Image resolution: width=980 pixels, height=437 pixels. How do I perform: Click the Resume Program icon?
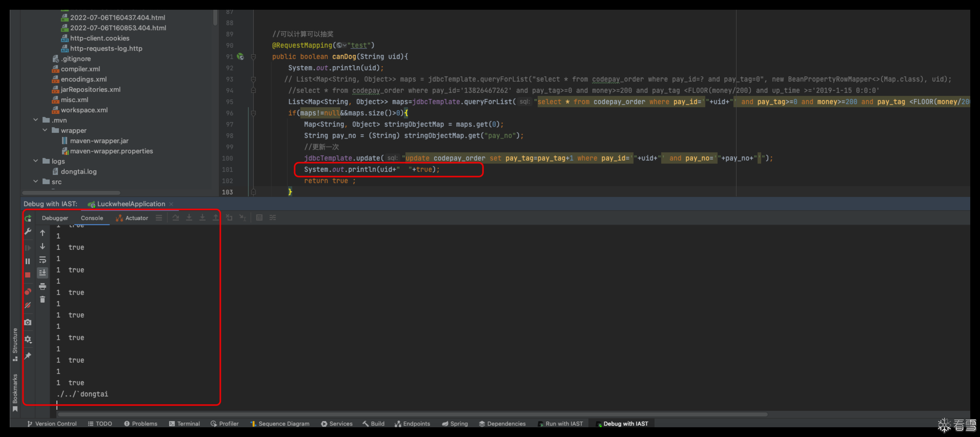click(28, 248)
